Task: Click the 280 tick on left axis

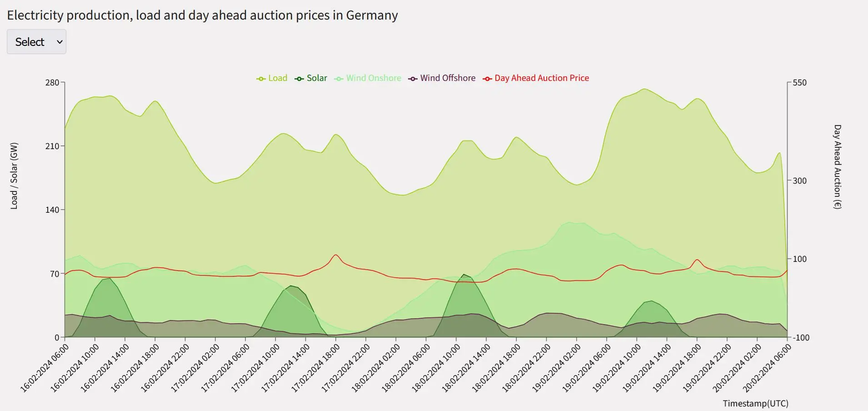Action: click(53, 83)
